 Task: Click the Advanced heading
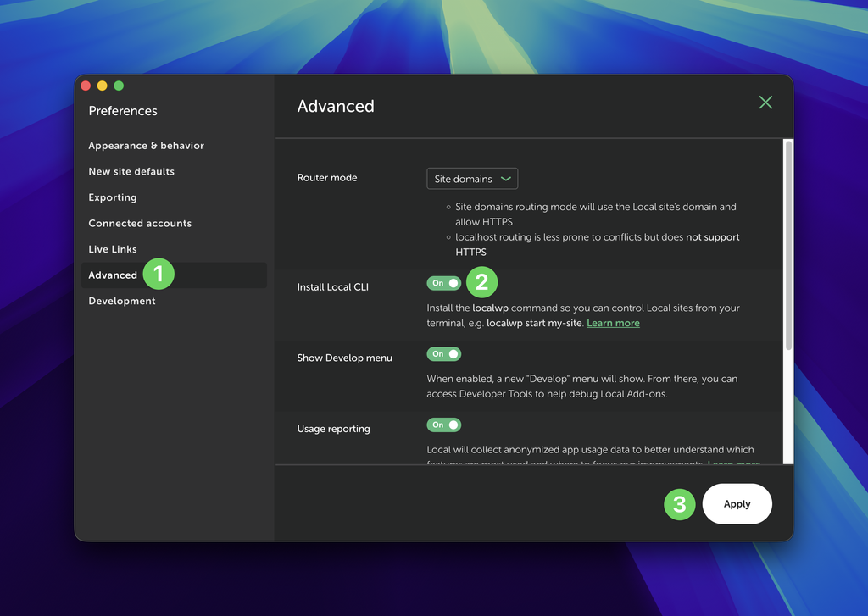[x=336, y=106]
